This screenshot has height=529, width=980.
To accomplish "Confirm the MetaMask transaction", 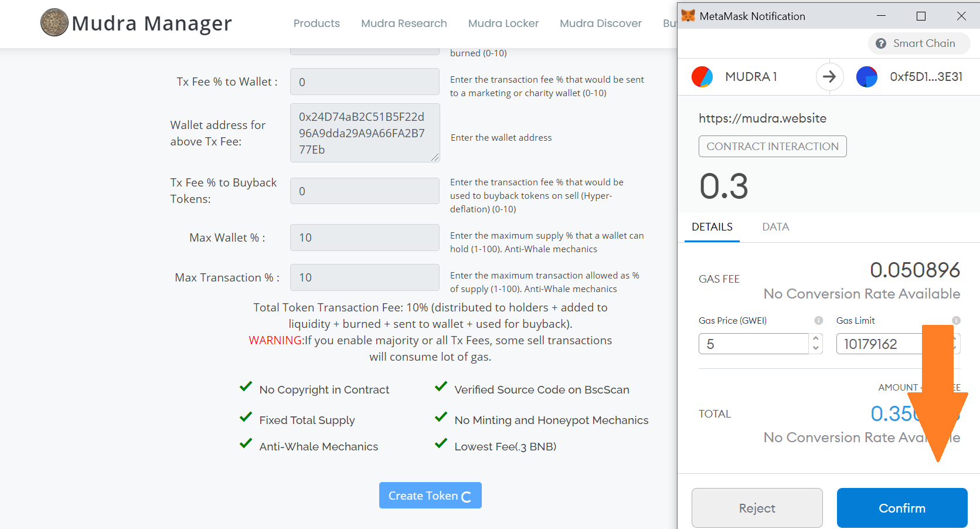I will [902, 508].
